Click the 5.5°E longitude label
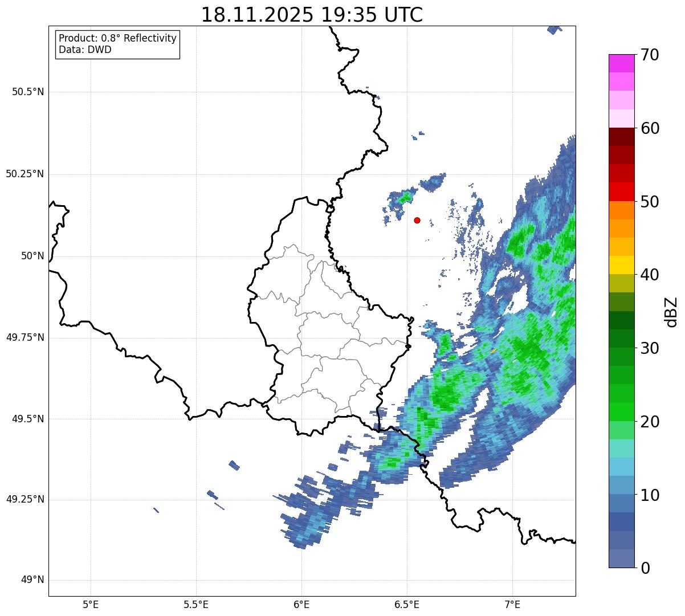 pyautogui.click(x=196, y=604)
